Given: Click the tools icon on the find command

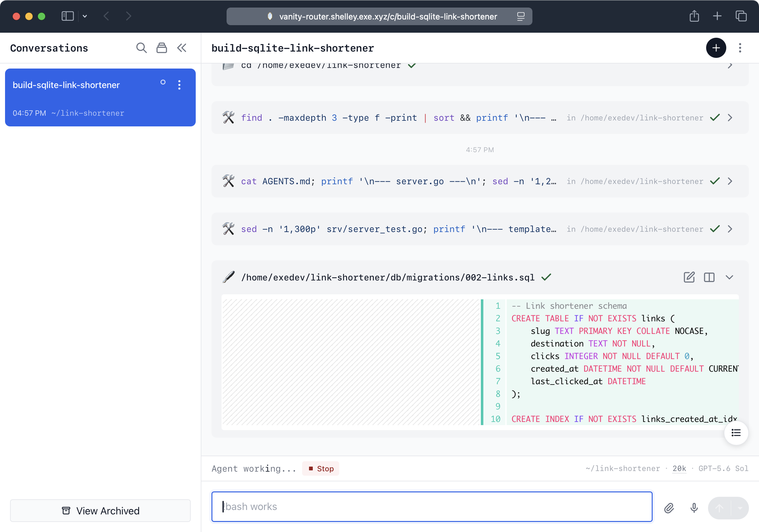Looking at the screenshot, I should 228,118.
